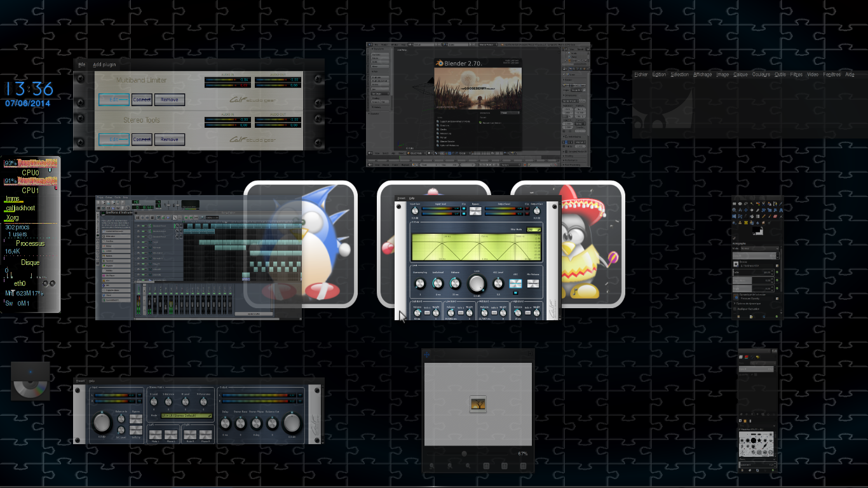The height and width of the screenshot is (488, 868).
Task: Click the ASC Level knob
Action: click(x=498, y=283)
